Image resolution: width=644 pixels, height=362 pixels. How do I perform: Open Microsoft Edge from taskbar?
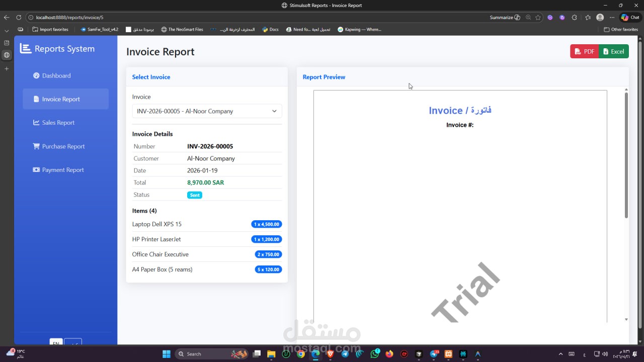(x=315, y=354)
